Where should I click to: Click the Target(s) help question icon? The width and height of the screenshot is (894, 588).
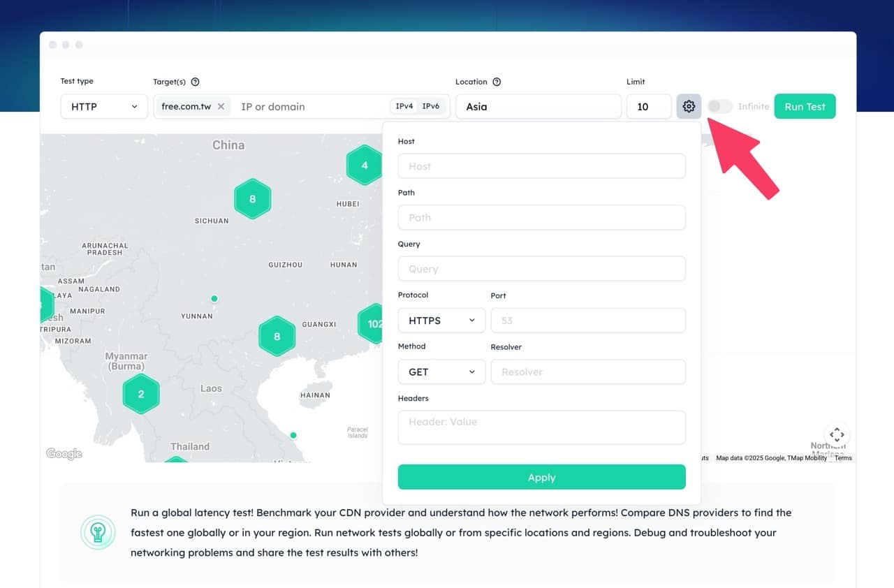click(196, 82)
